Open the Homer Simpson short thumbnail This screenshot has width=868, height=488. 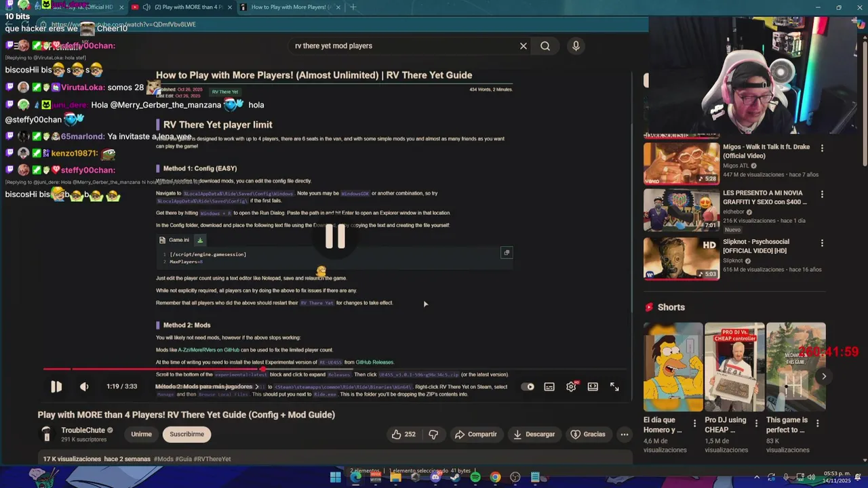point(673,367)
